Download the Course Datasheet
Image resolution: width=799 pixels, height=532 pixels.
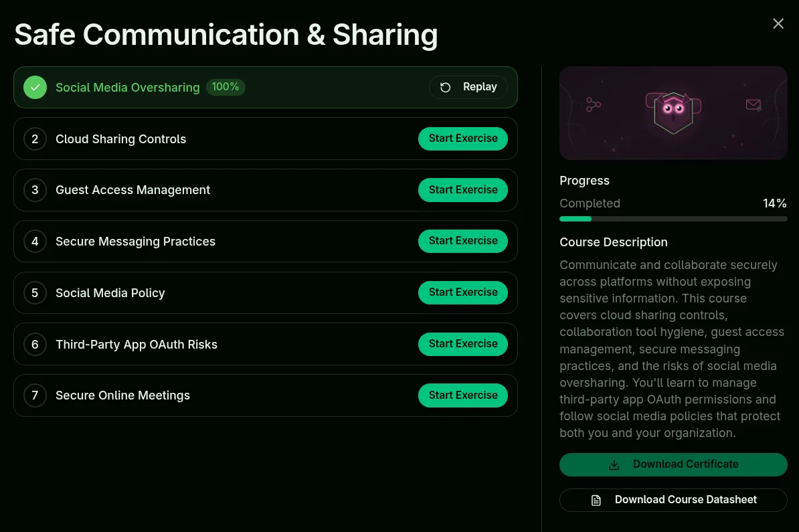(673, 501)
